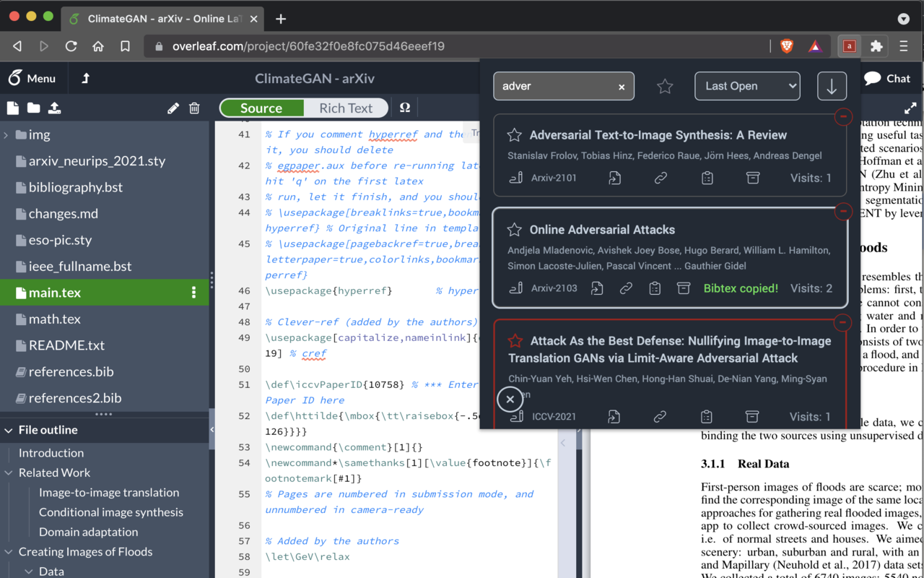The image size is (924, 578).
Task: Collapse Creating Images of Floods section
Action: pos(9,552)
